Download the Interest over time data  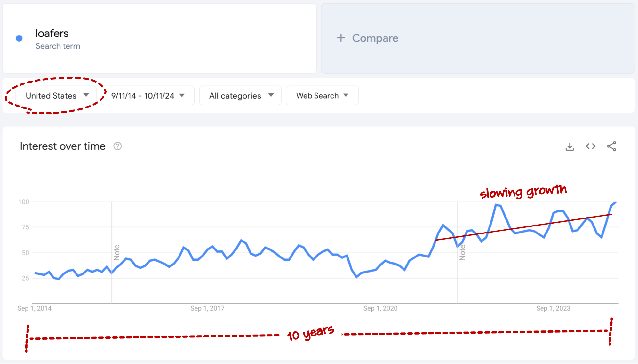pos(570,146)
